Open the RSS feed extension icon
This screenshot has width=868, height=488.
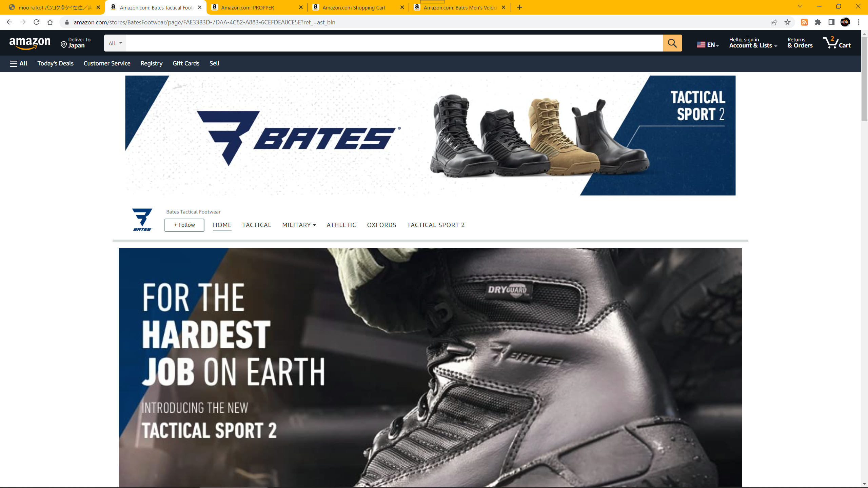point(804,22)
